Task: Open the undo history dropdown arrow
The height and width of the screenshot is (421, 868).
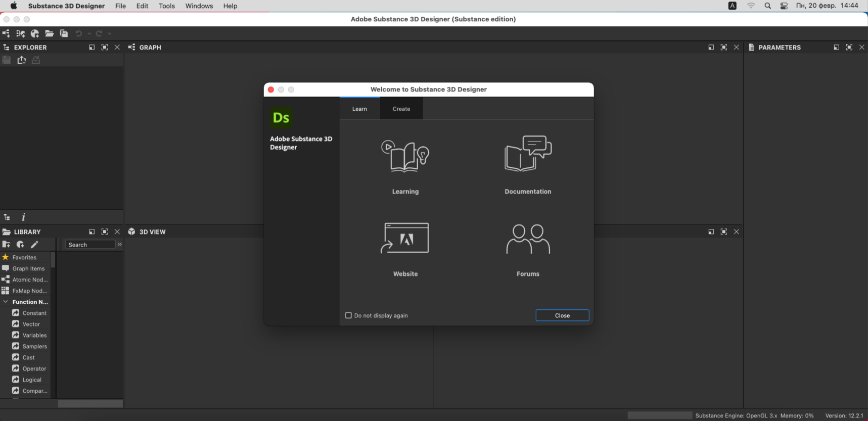Action: (89, 34)
